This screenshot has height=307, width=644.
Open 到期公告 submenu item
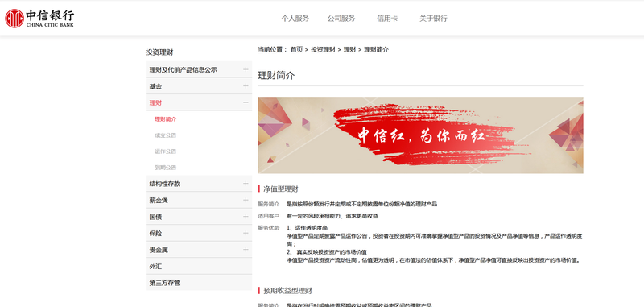(166, 168)
